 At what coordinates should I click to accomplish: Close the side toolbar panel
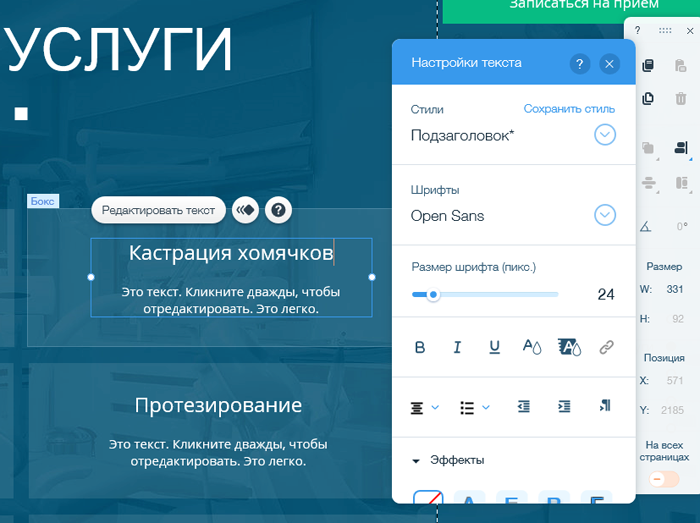(690, 31)
